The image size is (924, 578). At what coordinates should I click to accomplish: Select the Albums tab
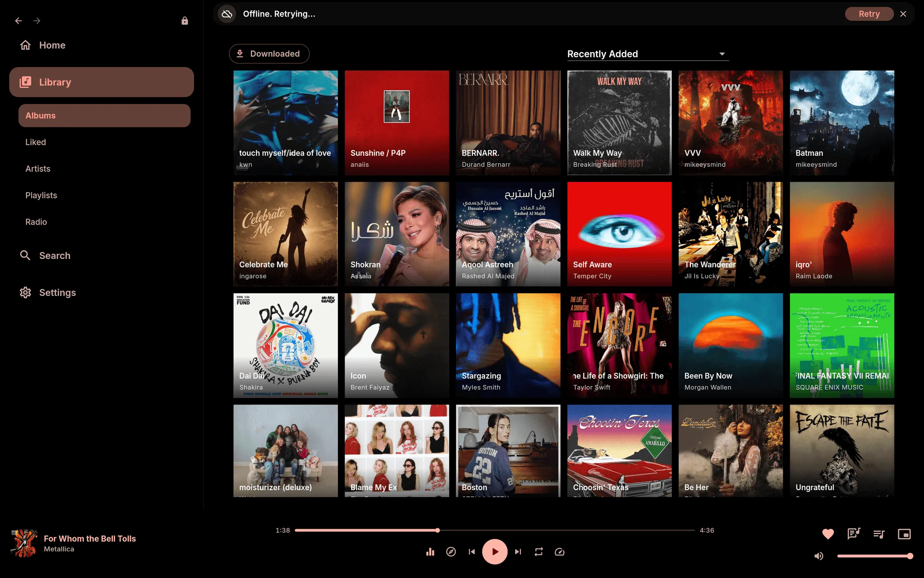[104, 116]
